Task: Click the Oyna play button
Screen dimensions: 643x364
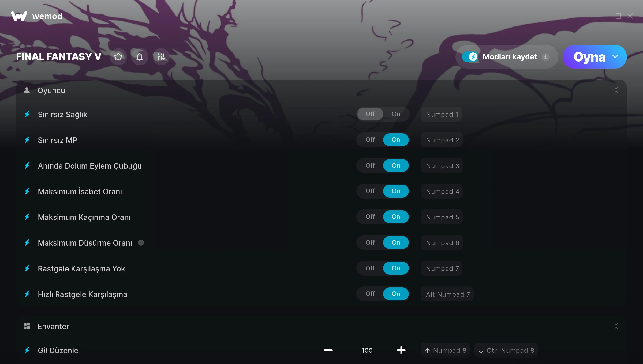Action: coord(589,57)
